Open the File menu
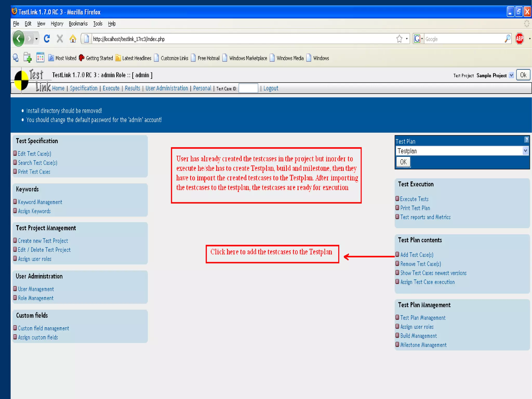Screen dimensions: 532x399 tap(16, 24)
